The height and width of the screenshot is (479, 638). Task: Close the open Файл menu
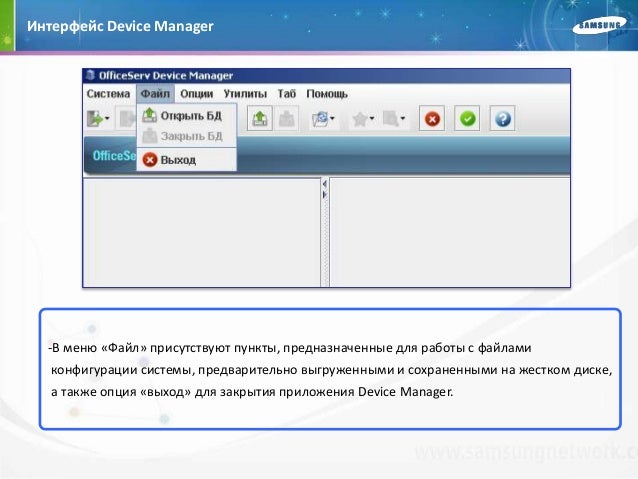coord(155,94)
